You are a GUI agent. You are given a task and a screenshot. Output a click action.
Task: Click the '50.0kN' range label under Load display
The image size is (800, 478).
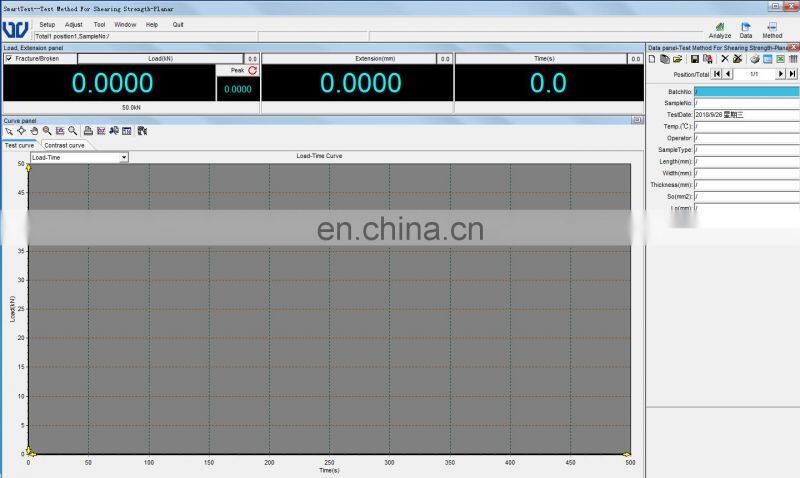pos(131,108)
